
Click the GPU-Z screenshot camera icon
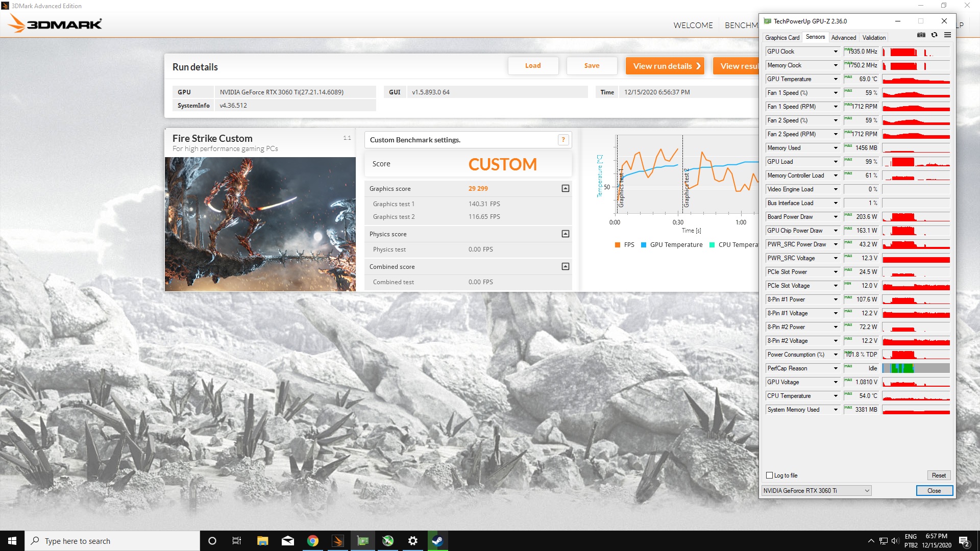(921, 35)
